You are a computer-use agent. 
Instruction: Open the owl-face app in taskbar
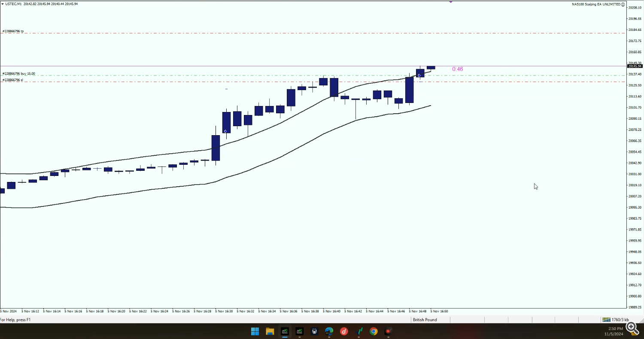[314, 331]
